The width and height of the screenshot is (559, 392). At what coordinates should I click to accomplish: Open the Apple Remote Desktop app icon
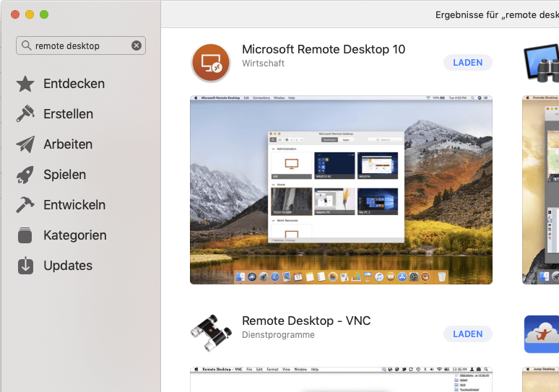(541, 63)
